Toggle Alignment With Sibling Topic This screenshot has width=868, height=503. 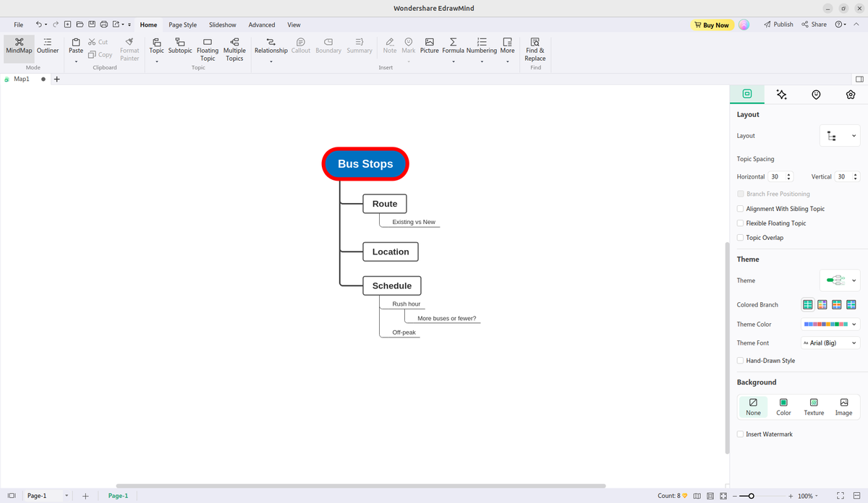click(740, 209)
